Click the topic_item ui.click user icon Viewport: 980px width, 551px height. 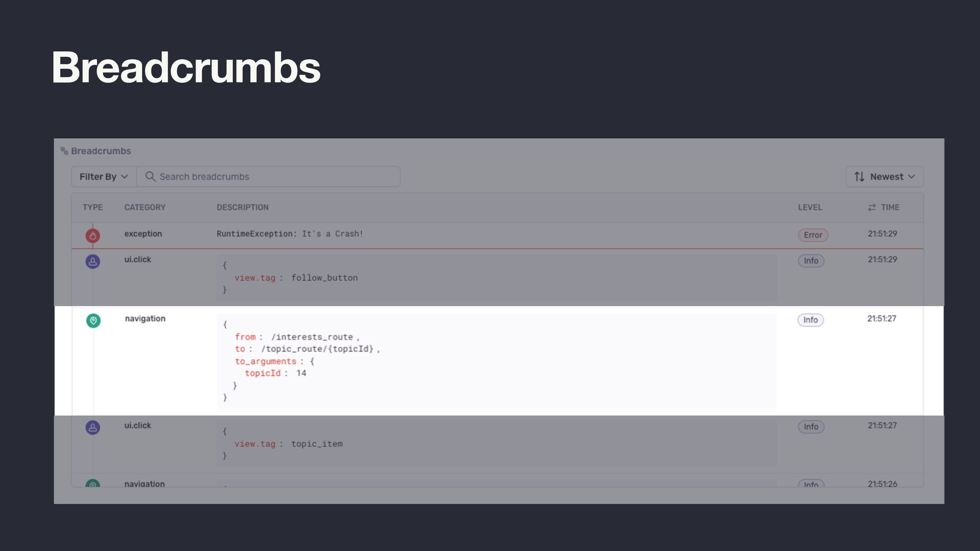click(92, 428)
